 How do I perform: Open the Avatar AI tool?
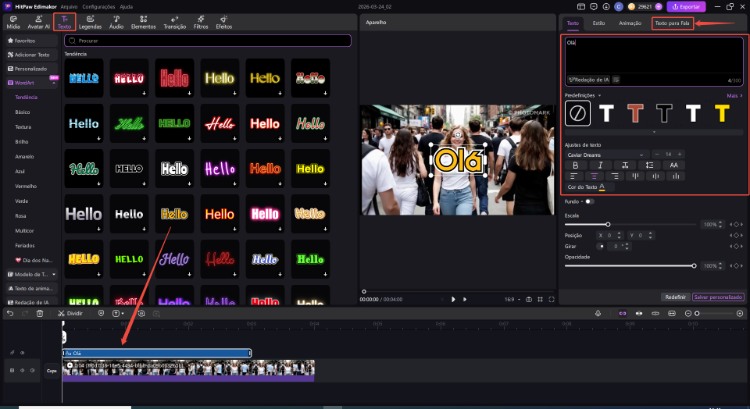click(x=38, y=22)
